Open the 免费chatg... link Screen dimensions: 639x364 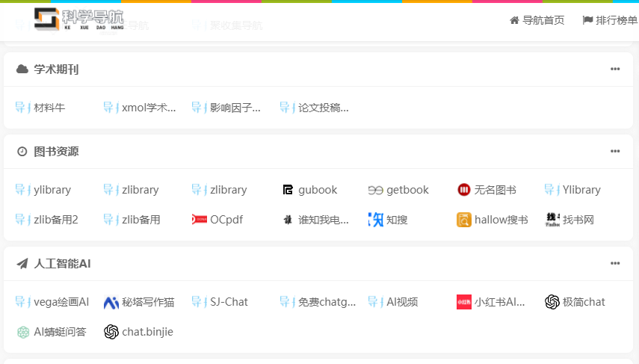point(327,302)
